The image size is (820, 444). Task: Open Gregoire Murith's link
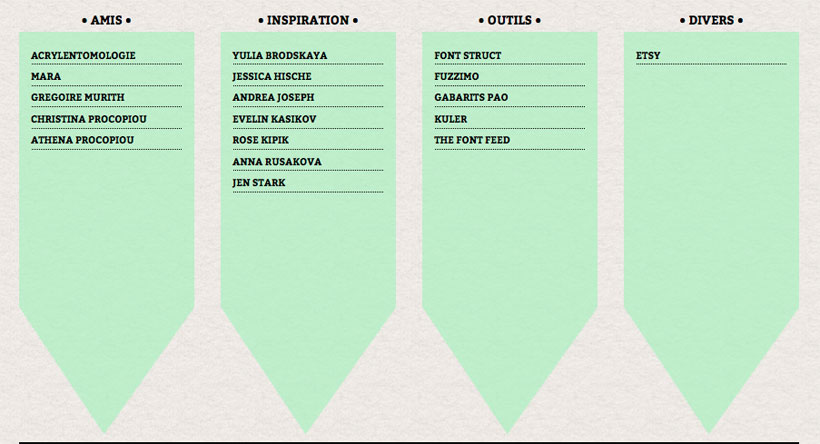pos(77,97)
